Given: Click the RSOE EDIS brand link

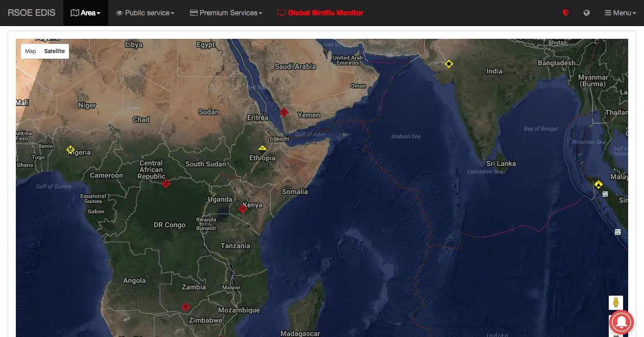Looking at the screenshot, I should [x=32, y=13].
